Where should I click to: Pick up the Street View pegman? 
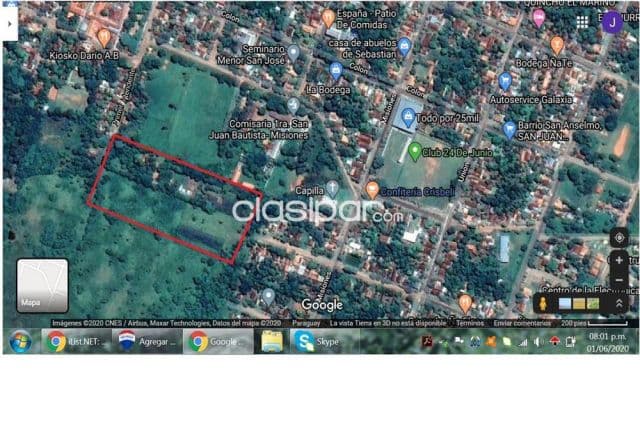[543, 304]
